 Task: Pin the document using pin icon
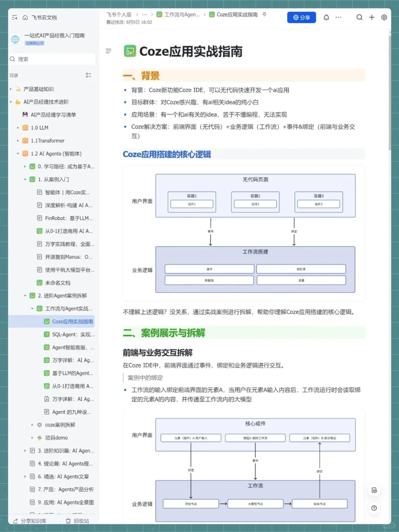point(264,14)
